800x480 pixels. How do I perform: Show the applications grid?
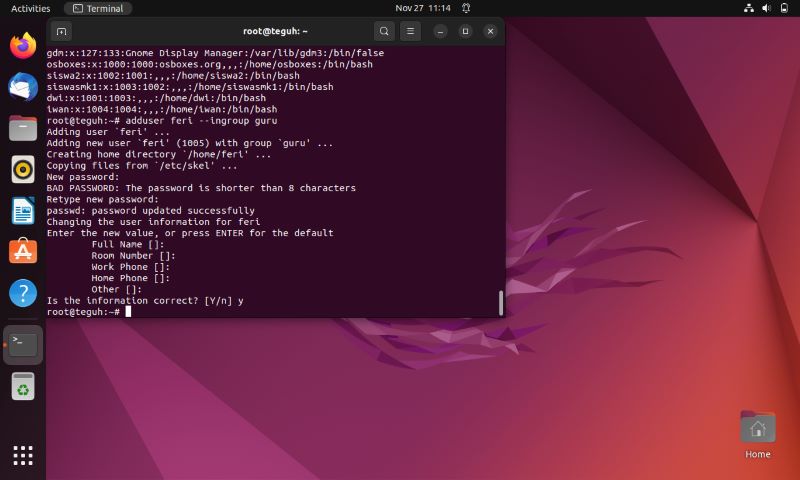pos(23,455)
